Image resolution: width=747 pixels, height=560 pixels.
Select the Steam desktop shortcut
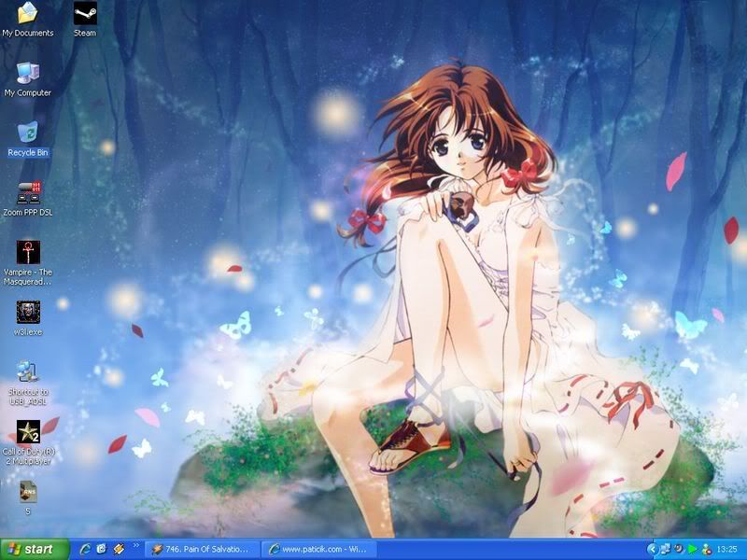(85, 20)
